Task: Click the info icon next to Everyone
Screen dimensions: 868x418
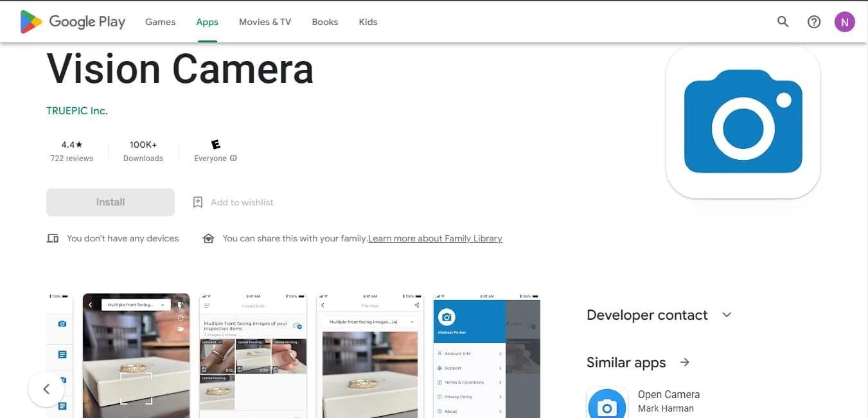Action: pos(233,158)
